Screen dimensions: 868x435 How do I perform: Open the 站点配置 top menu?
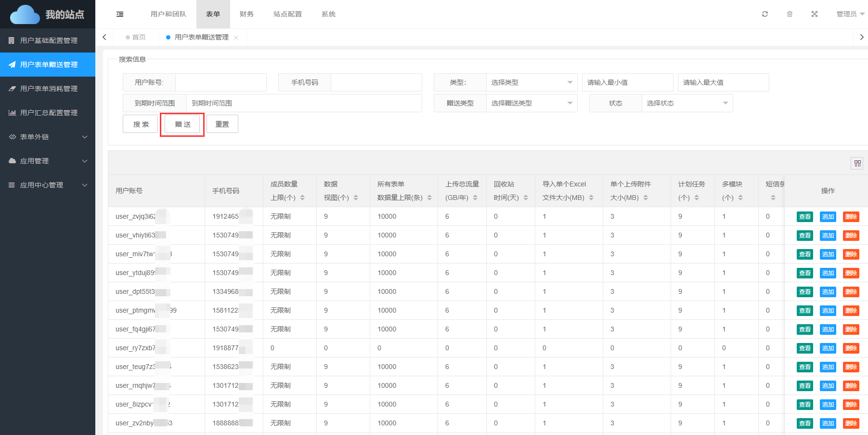287,14
